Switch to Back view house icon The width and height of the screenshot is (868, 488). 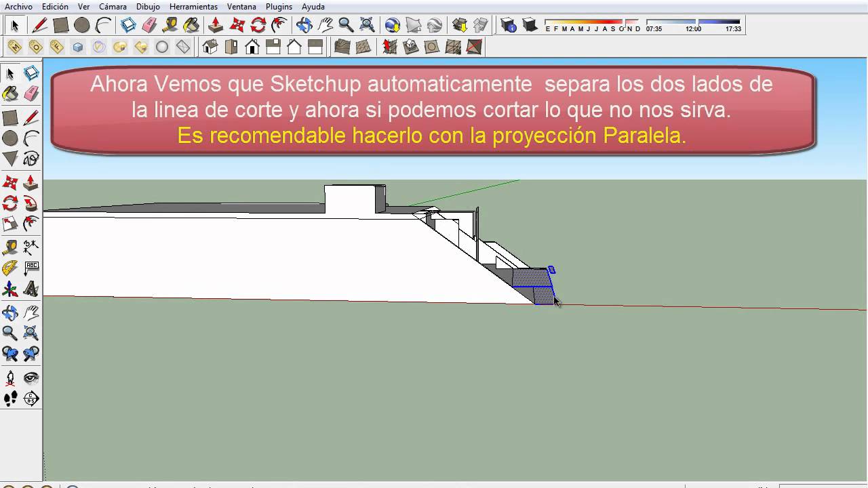coord(294,47)
